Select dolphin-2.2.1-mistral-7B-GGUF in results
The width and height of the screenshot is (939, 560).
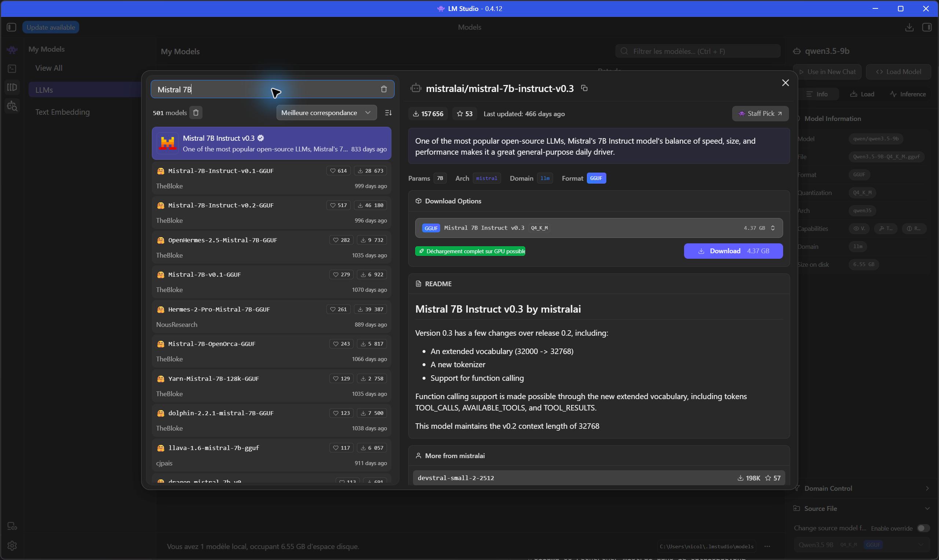pos(271,420)
